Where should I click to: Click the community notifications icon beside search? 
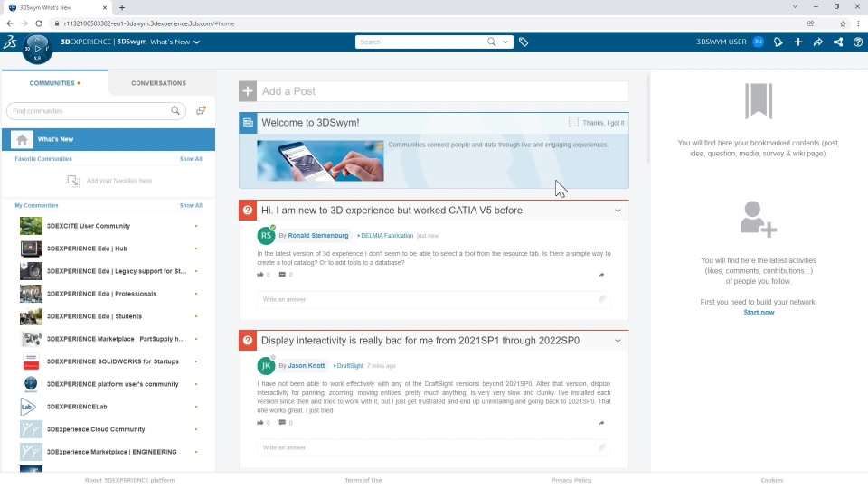pyautogui.click(x=201, y=110)
